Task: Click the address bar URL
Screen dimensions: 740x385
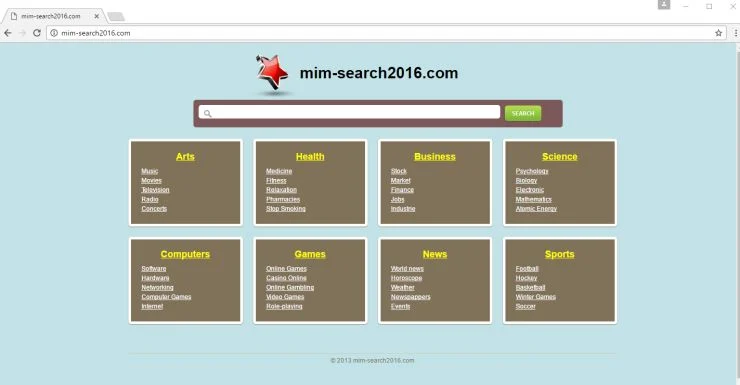Action: [x=96, y=33]
